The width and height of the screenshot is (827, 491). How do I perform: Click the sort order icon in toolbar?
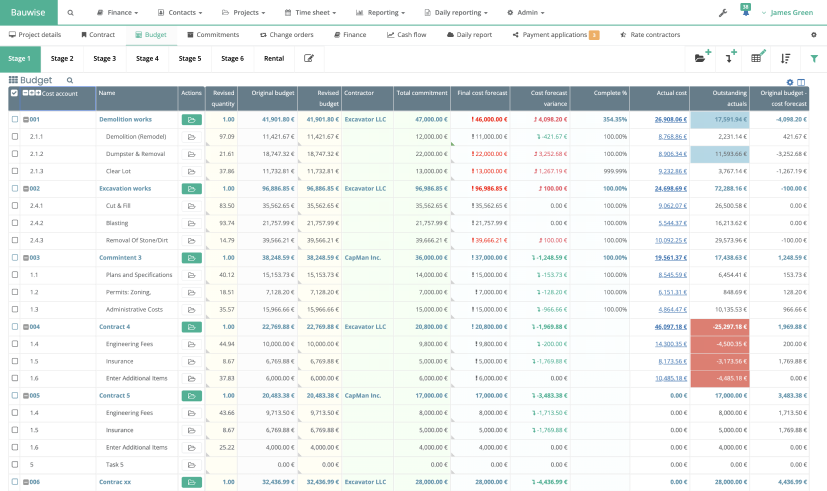point(785,59)
